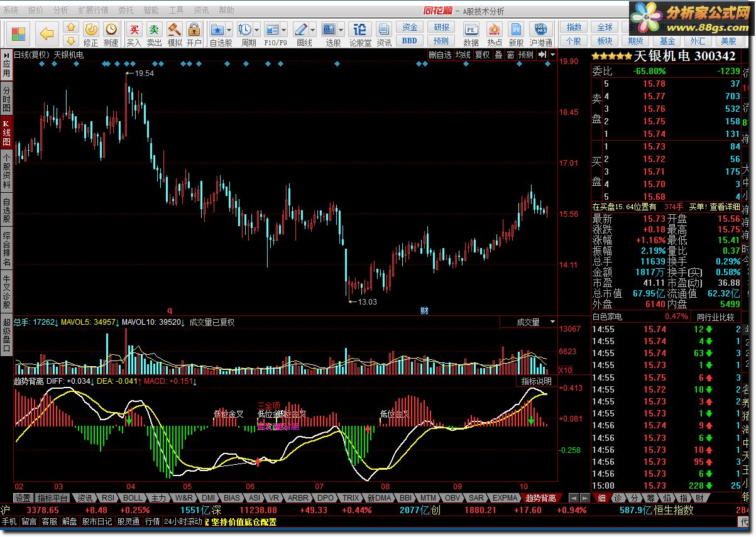The image size is (756, 537).
Task: Click the up arrow page icon
Action: click(71, 28)
